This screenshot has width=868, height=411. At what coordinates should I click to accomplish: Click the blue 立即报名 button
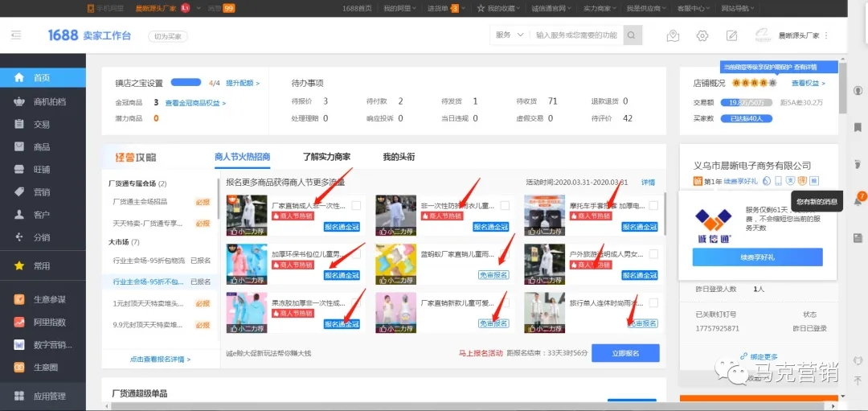point(625,353)
